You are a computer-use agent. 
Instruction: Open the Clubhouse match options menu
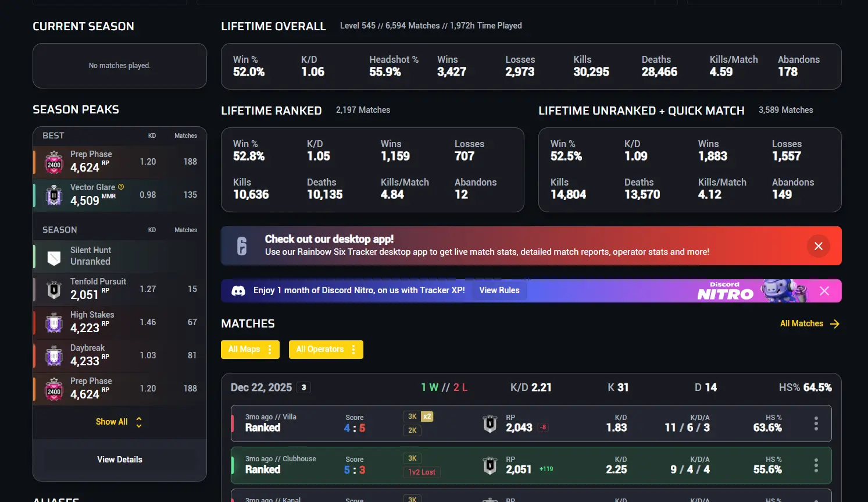816,465
